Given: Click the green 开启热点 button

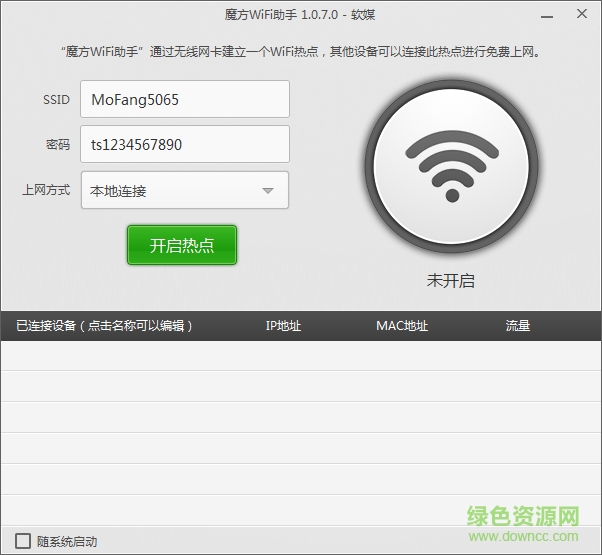Looking at the screenshot, I should (182, 245).
